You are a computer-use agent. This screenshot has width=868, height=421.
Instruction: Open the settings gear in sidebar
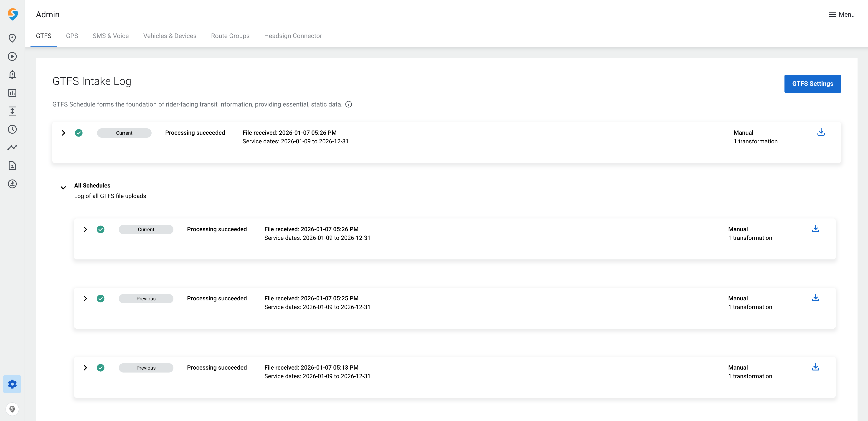click(13, 384)
